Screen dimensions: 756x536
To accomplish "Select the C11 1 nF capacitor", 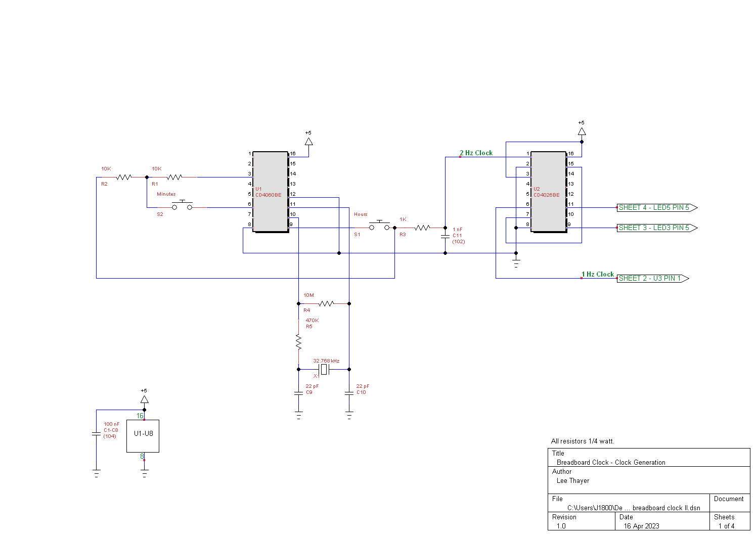I will point(445,237).
